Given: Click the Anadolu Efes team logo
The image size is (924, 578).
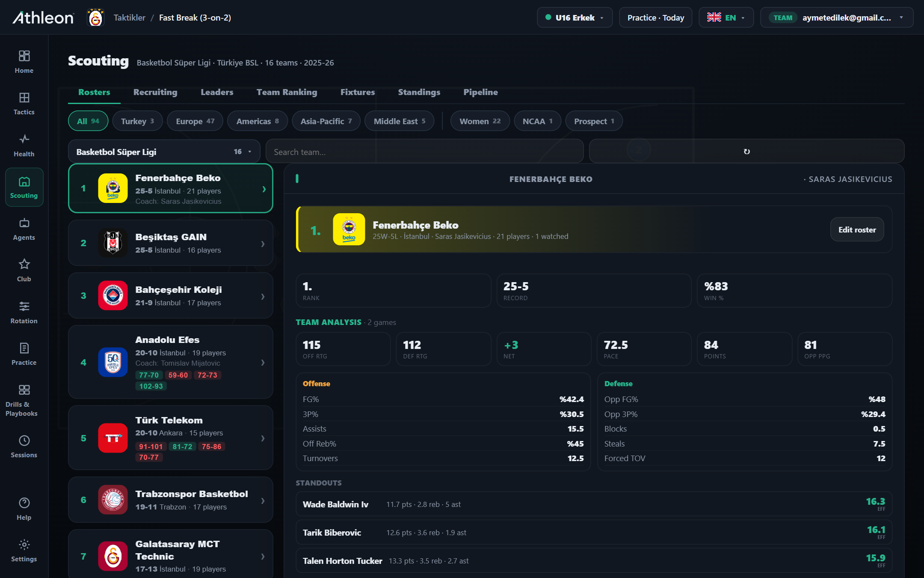Looking at the screenshot, I should tap(113, 362).
